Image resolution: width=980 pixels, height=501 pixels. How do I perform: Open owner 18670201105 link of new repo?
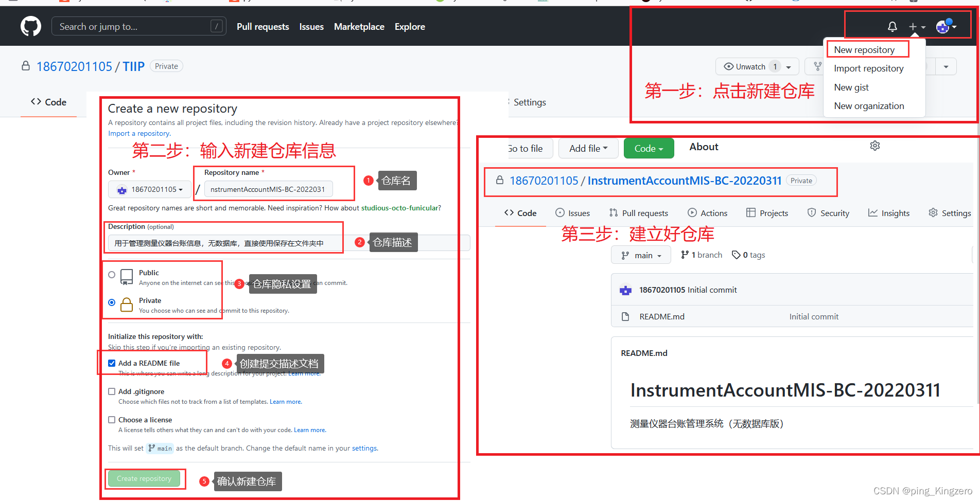pos(544,181)
